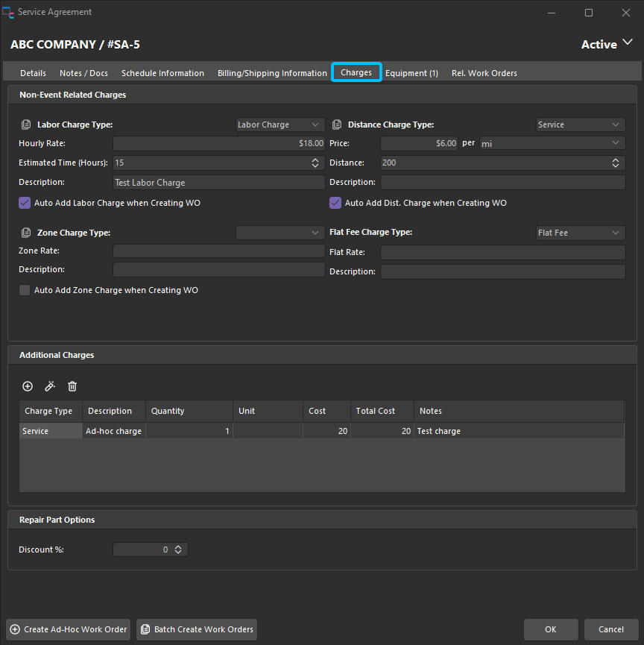Click the Discount % stepper arrows
The height and width of the screenshot is (645, 644).
point(178,550)
